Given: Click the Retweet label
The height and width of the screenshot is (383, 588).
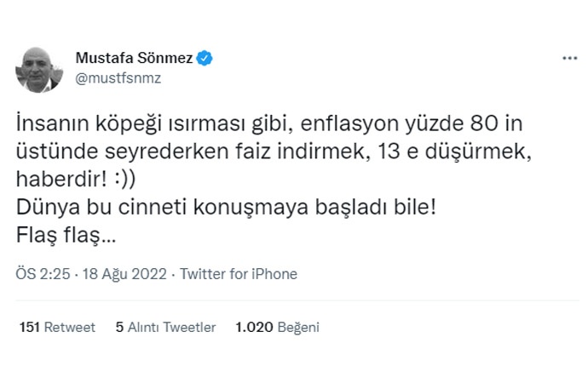Looking at the screenshot, I should [x=69, y=327].
